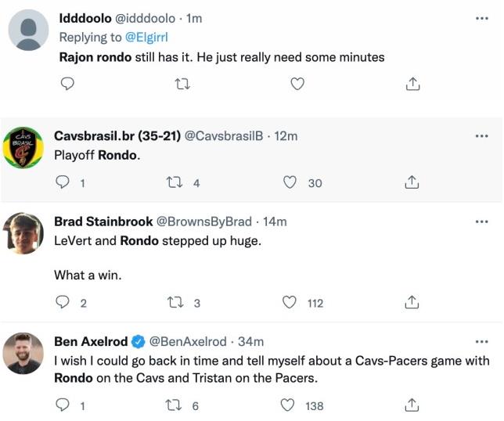
Task: Like Brad Stainbrook's 'What a win' tweet
Action: [x=290, y=303]
